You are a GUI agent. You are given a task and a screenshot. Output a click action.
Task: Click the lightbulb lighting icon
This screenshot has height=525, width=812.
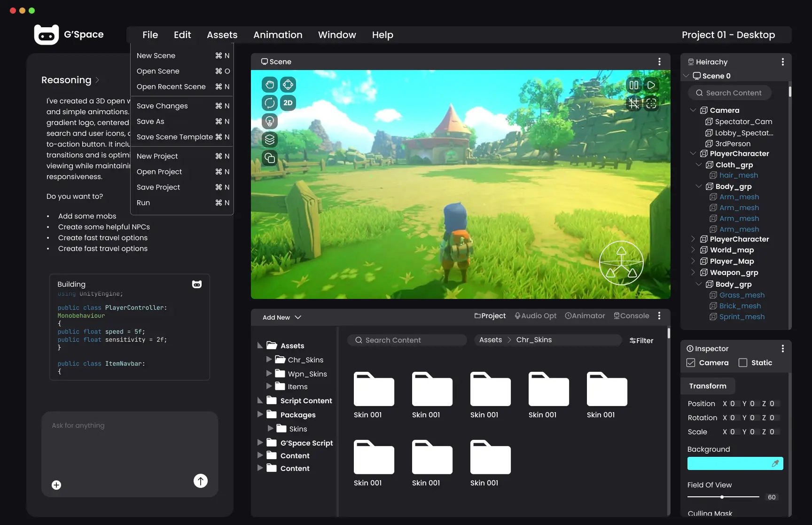(270, 121)
